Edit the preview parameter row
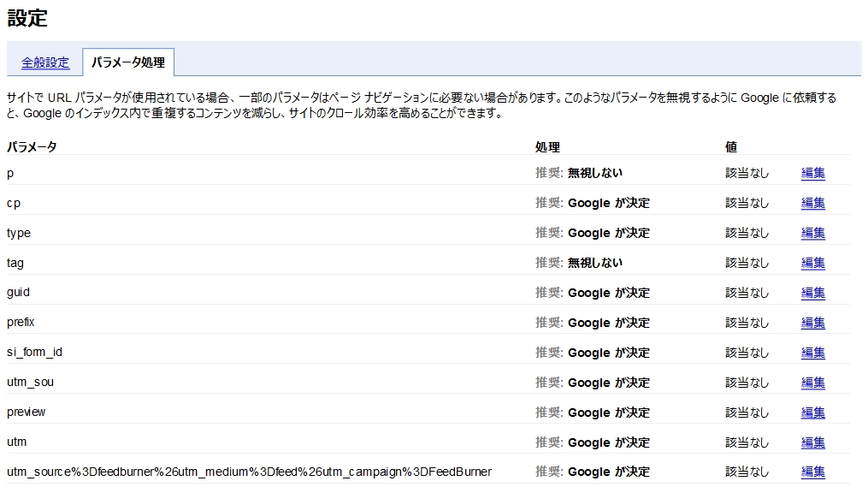This screenshot has width=868, height=487. tap(812, 413)
